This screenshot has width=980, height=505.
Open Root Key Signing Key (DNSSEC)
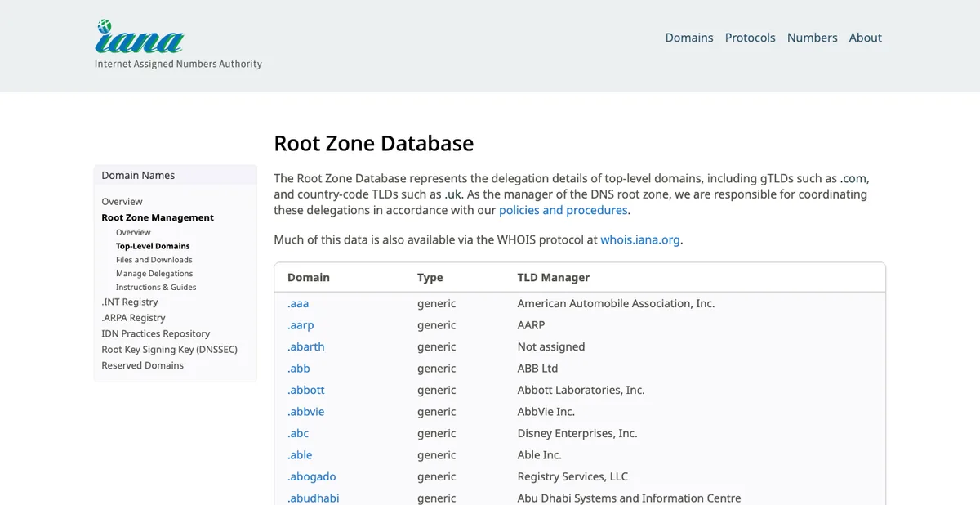point(169,349)
